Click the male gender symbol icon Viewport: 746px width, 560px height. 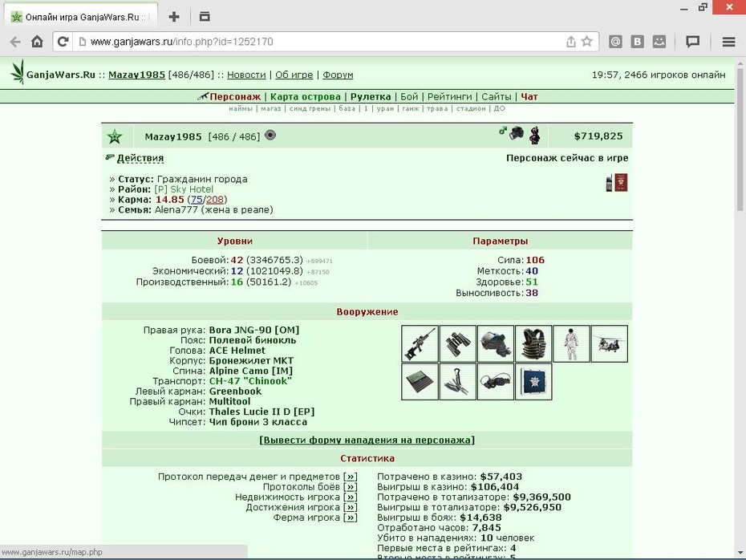point(502,130)
